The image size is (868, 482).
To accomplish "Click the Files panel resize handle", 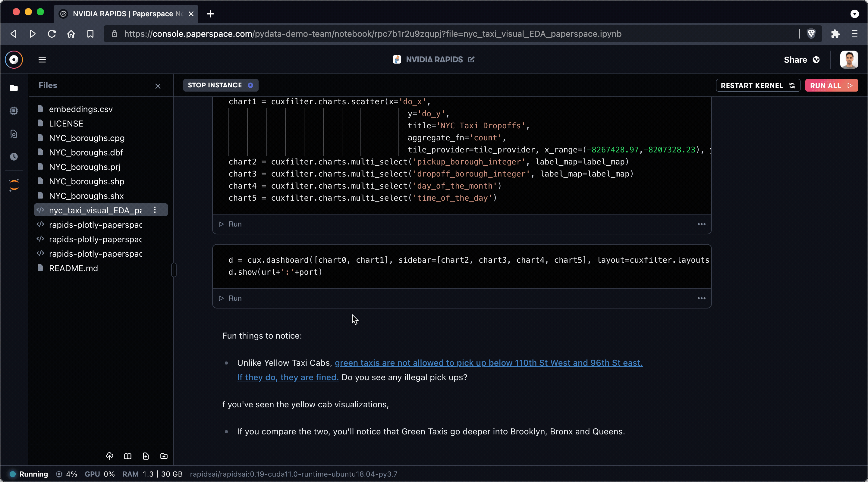I will point(174,270).
